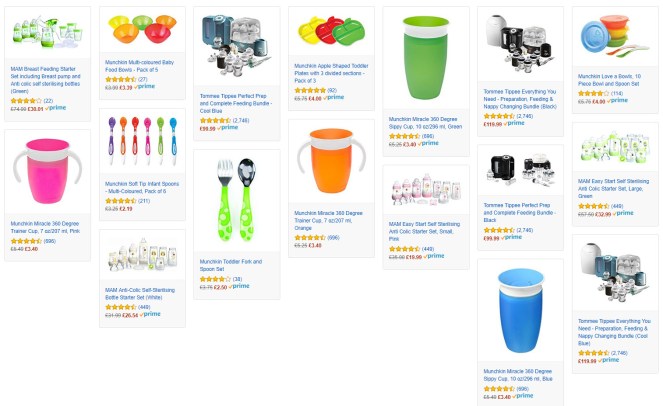Click star rating under Apple Shaped Toddler Plates
Image resolution: width=663 pixels, height=406 pixels.
pos(310,90)
